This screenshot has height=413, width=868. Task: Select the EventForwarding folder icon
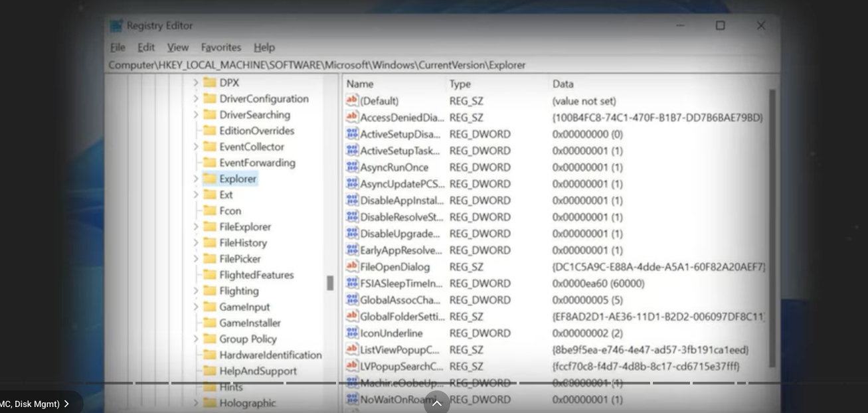(x=210, y=163)
